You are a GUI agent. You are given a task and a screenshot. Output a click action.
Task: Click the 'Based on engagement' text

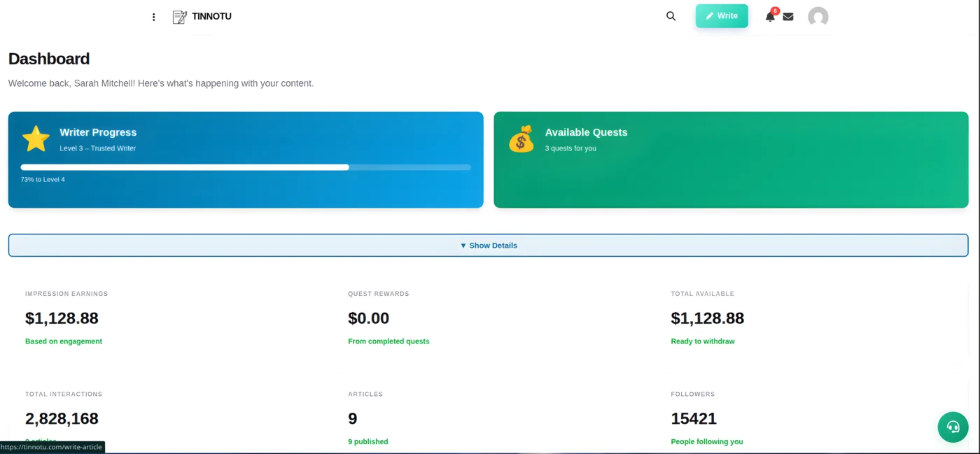[64, 341]
